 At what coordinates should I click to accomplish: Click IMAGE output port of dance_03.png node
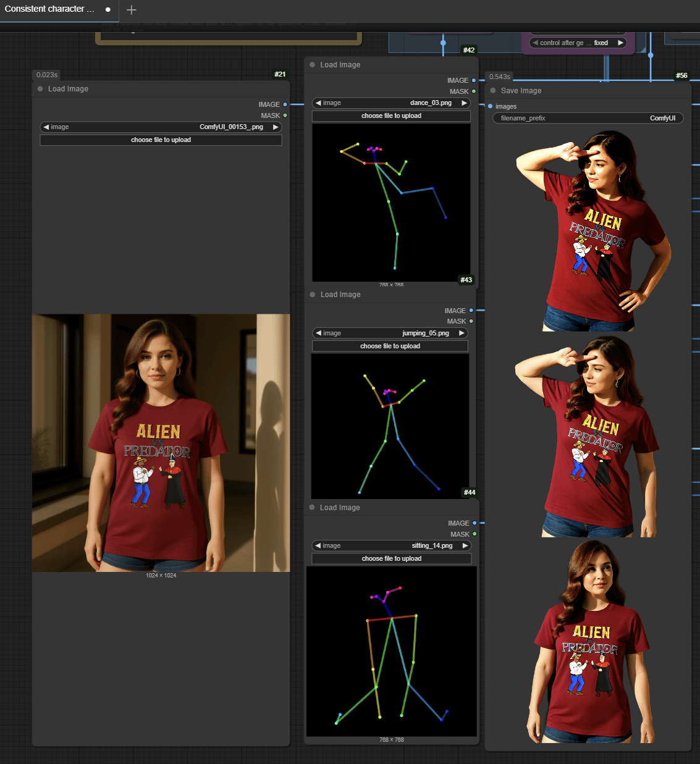coord(474,80)
